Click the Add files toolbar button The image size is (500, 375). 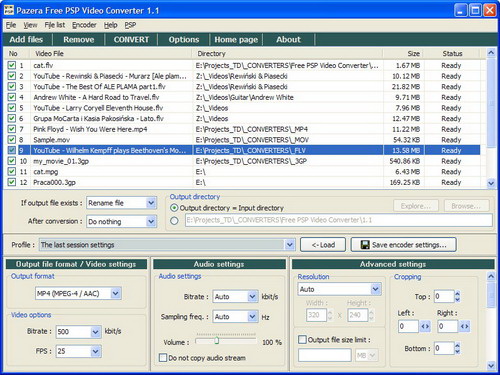coord(26,39)
